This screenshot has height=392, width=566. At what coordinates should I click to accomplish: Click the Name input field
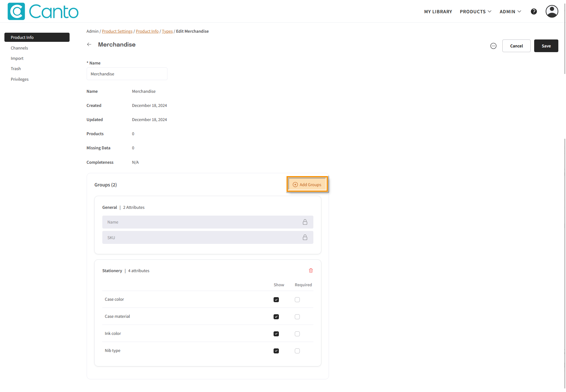127,74
